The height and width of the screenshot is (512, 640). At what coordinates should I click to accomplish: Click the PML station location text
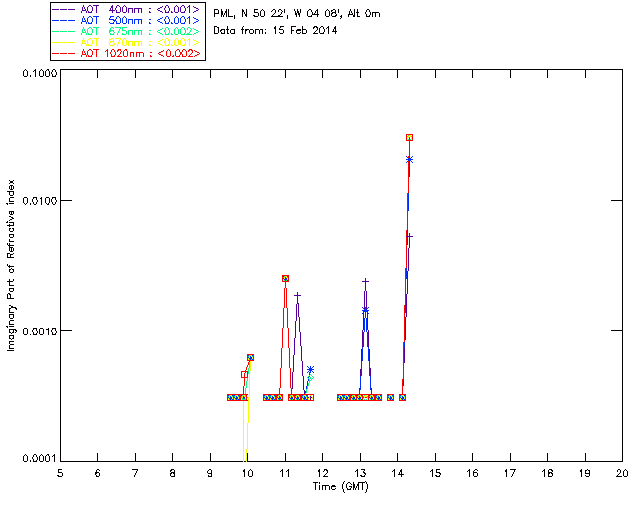297,14
